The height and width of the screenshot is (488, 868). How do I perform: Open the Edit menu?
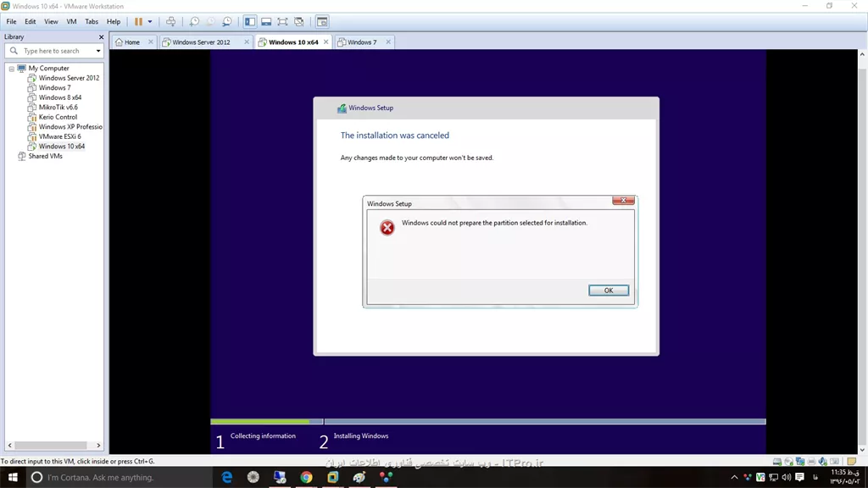pos(30,21)
